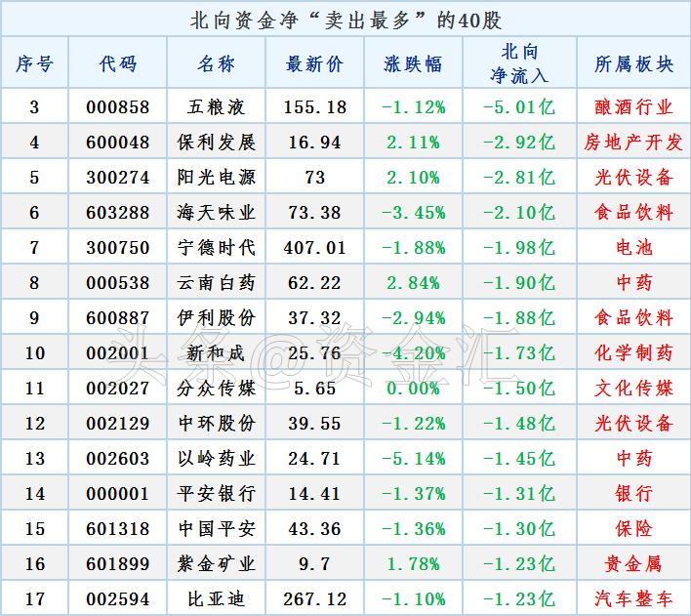This screenshot has width=691, height=616.
Task: Click the stock name 宁德时代
Action: tap(216, 247)
